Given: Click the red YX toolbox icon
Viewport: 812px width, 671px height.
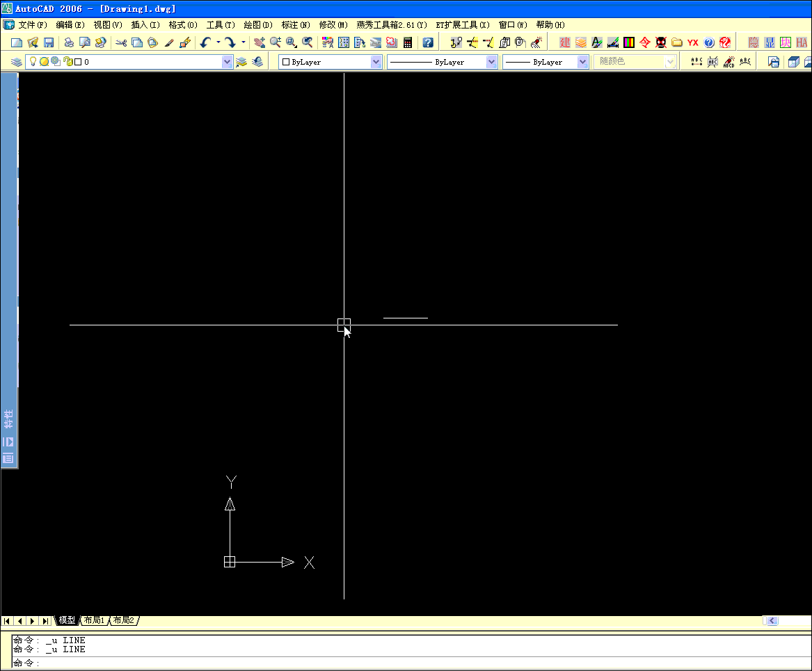Looking at the screenshot, I should click(x=693, y=42).
